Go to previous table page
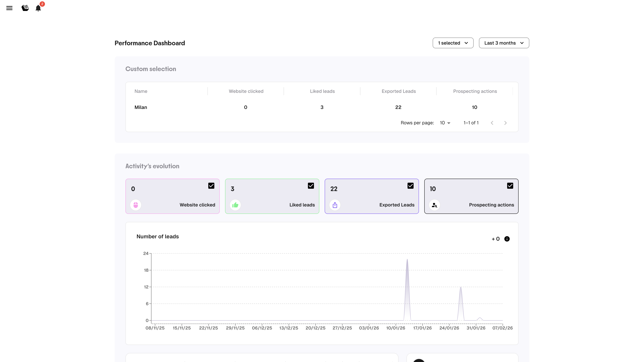The height and width of the screenshot is (362, 644). coord(492,123)
